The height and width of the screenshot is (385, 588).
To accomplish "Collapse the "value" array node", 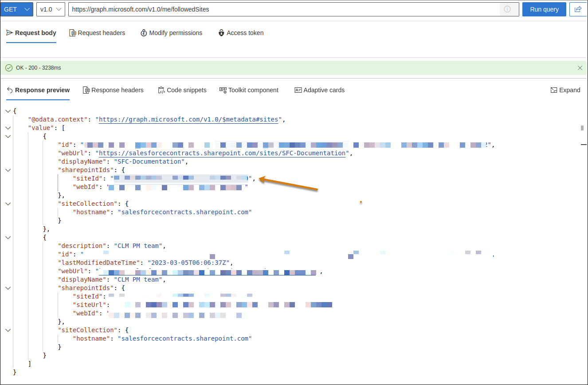I will coord(8,128).
